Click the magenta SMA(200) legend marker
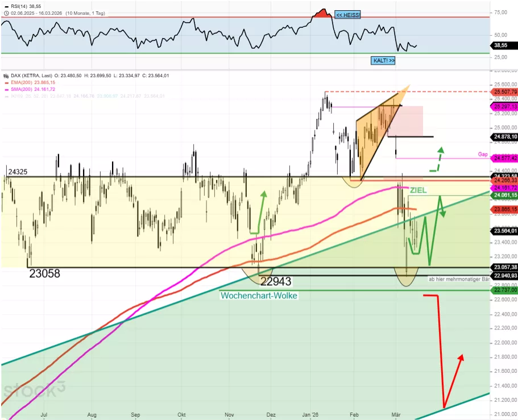 click(6, 89)
